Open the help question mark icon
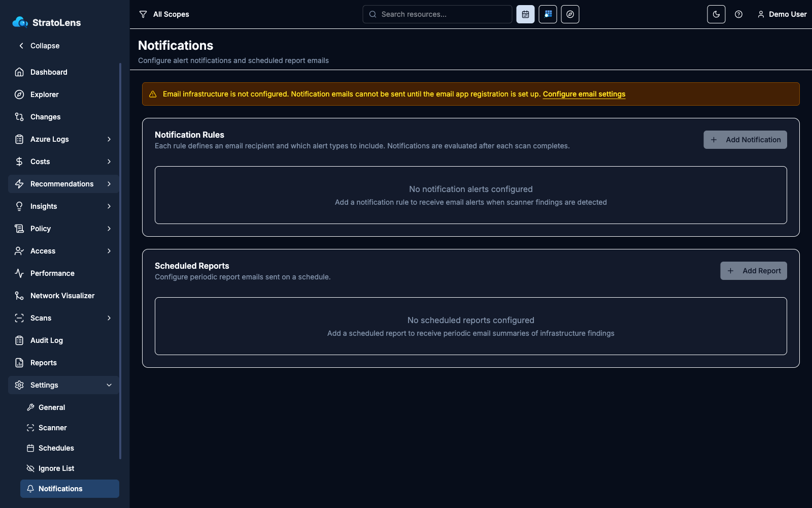This screenshot has width=812, height=508. coord(738,14)
